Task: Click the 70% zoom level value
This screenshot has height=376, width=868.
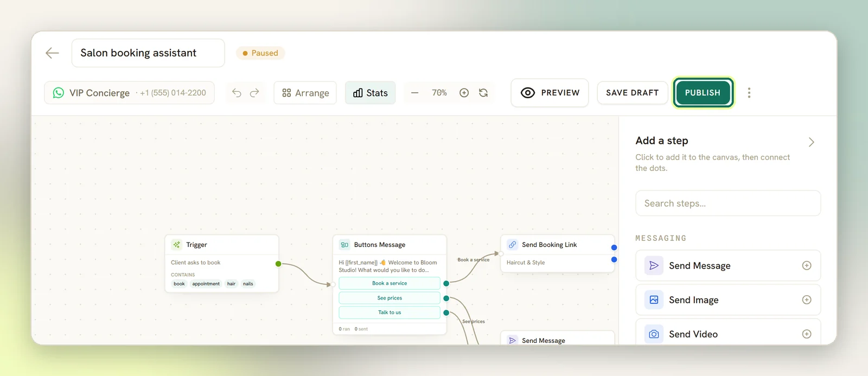Action: tap(439, 93)
